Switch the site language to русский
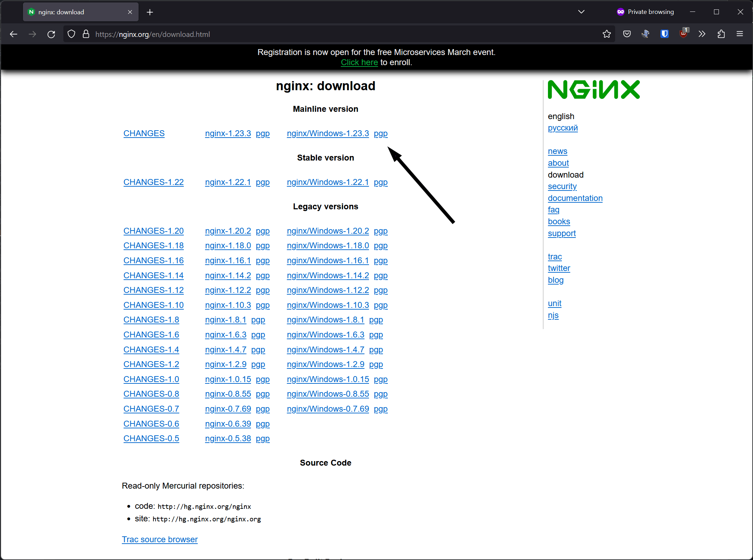The height and width of the screenshot is (560, 753). 563,128
